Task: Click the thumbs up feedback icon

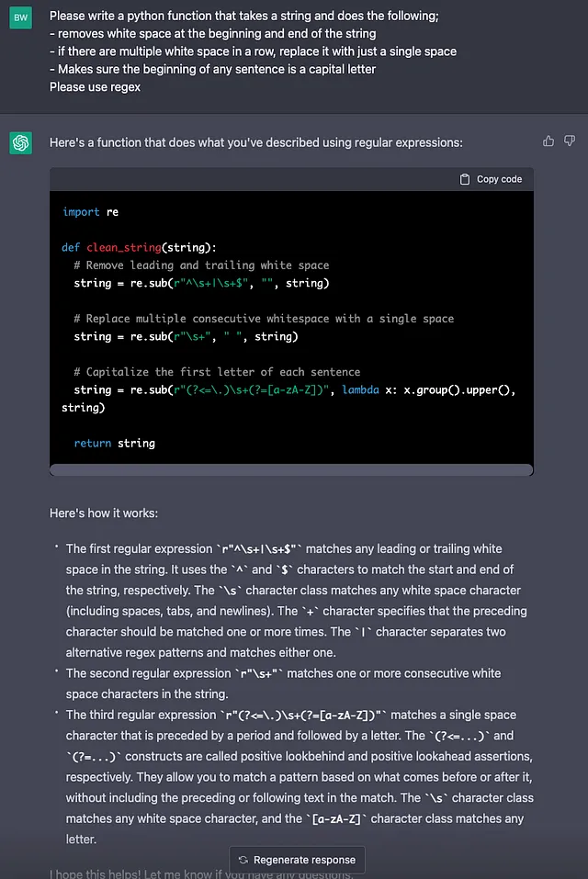Action: click(x=548, y=141)
